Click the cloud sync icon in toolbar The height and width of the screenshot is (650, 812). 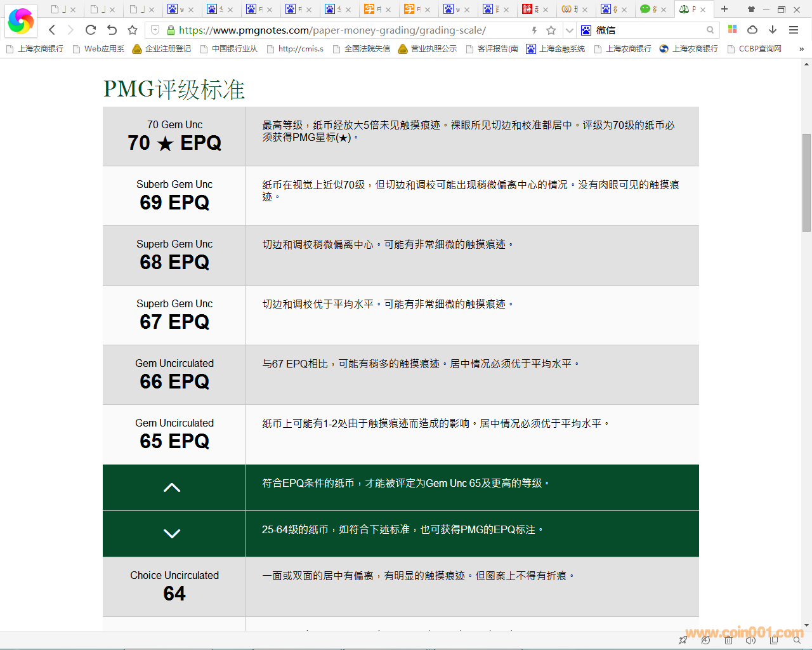tap(752, 30)
